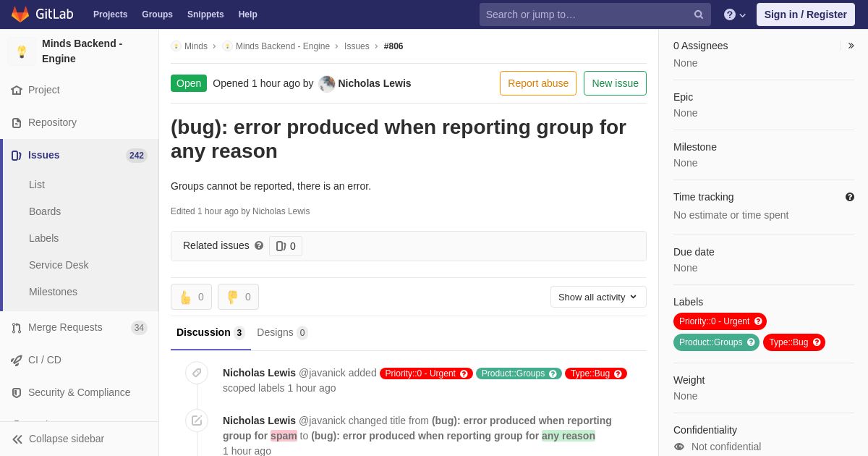Open the Service Desk sidebar item
The image size is (868, 456).
tap(59, 265)
